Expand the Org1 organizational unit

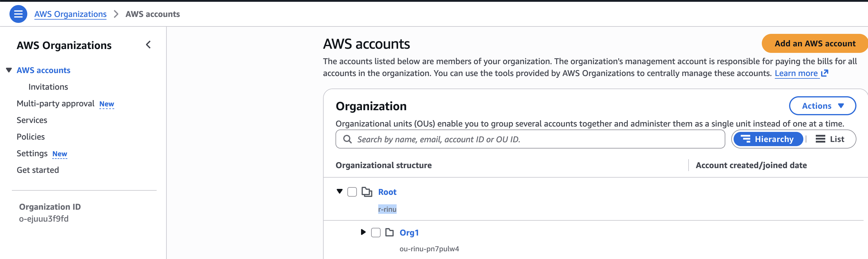pyautogui.click(x=363, y=232)
